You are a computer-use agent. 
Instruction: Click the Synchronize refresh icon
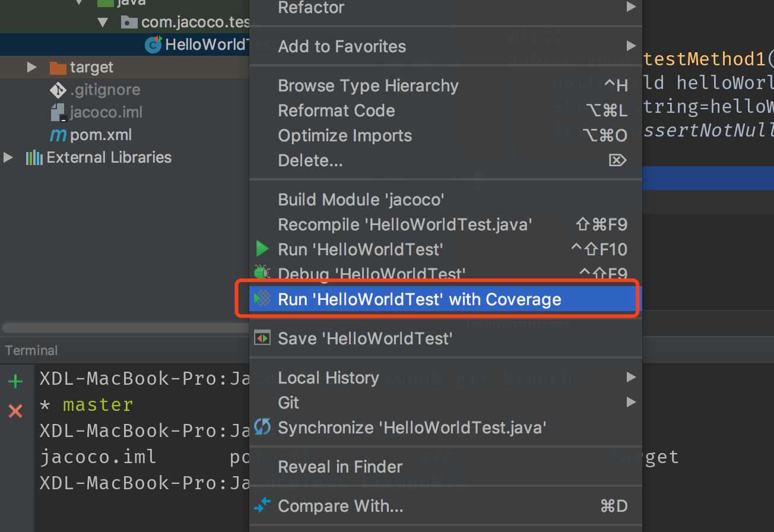[x=262, y=427]
